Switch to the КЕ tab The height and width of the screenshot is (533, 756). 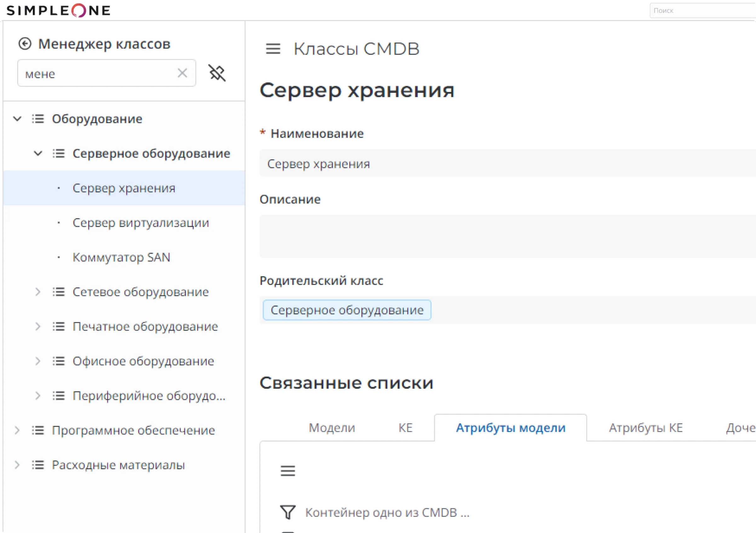click(x=405, y=428)
